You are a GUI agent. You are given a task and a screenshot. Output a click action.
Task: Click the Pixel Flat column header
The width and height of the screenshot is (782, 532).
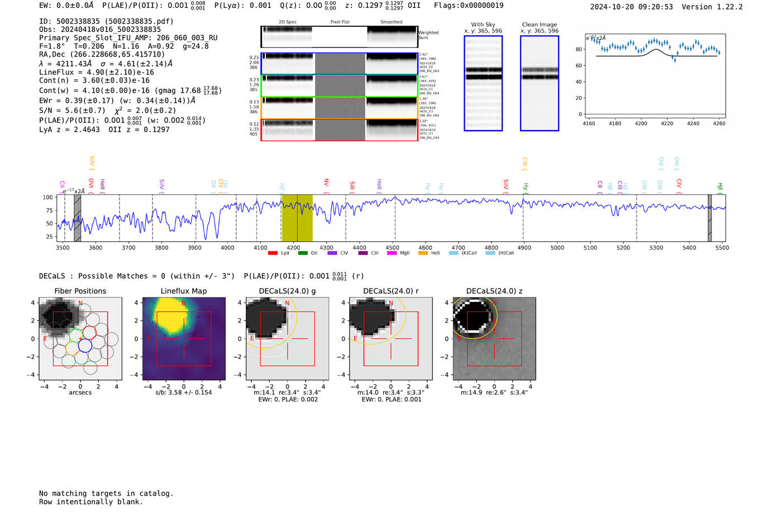340,22
